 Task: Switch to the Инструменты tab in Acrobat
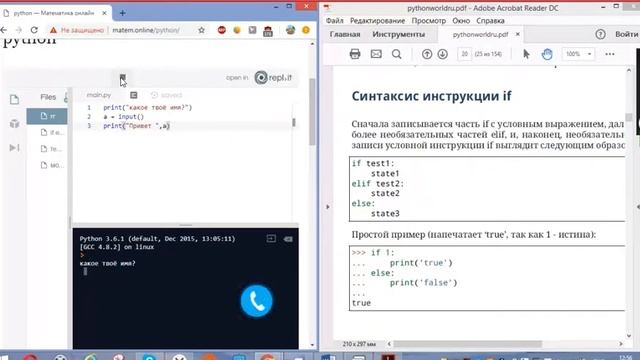pyautogui.click(x=398, y=34)
